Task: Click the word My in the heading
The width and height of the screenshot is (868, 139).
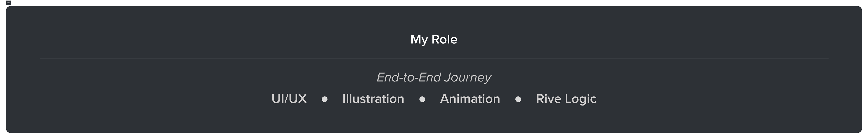Action: 419,39
